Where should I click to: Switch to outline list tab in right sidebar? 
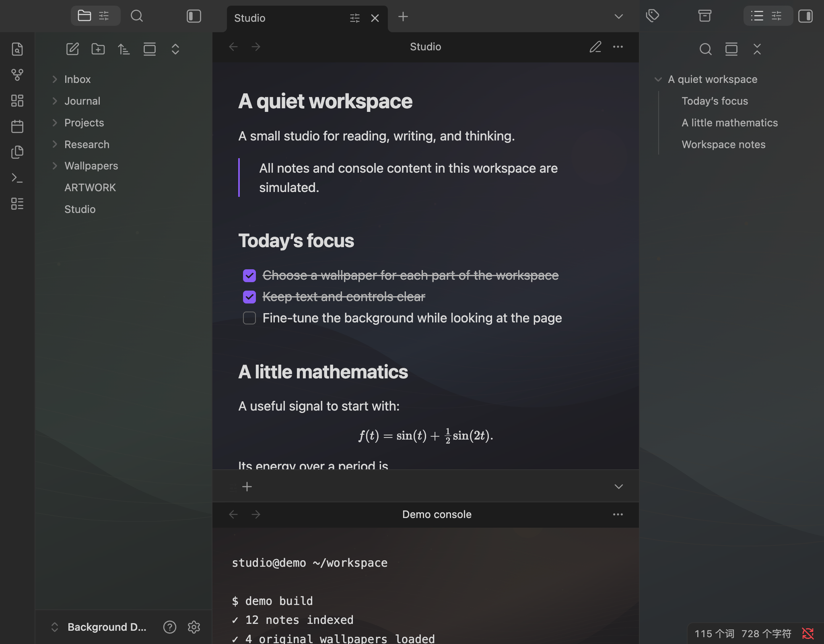[757, 16]
